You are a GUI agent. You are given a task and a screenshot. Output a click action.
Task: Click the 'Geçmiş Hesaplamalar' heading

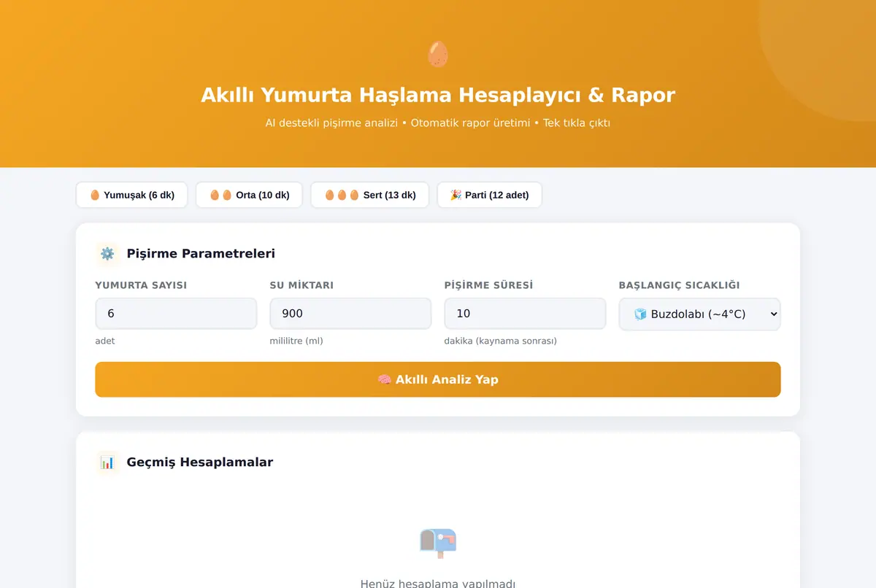[200, 463]
